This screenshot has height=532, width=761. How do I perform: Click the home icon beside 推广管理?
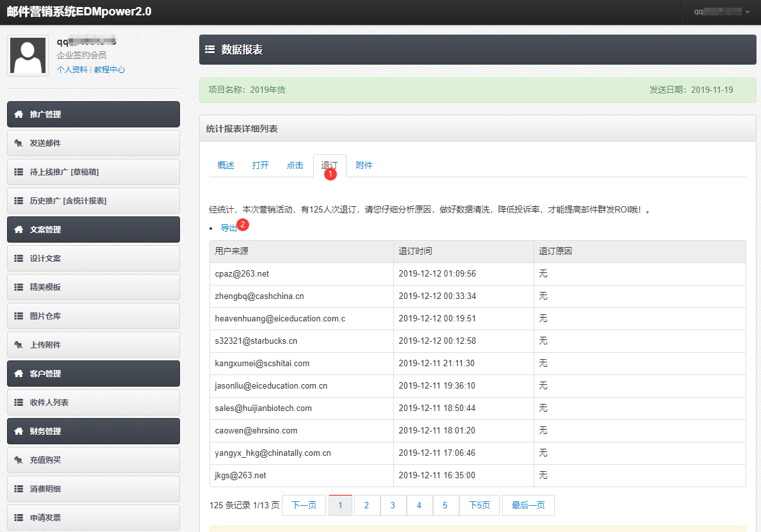pos(19,115)
